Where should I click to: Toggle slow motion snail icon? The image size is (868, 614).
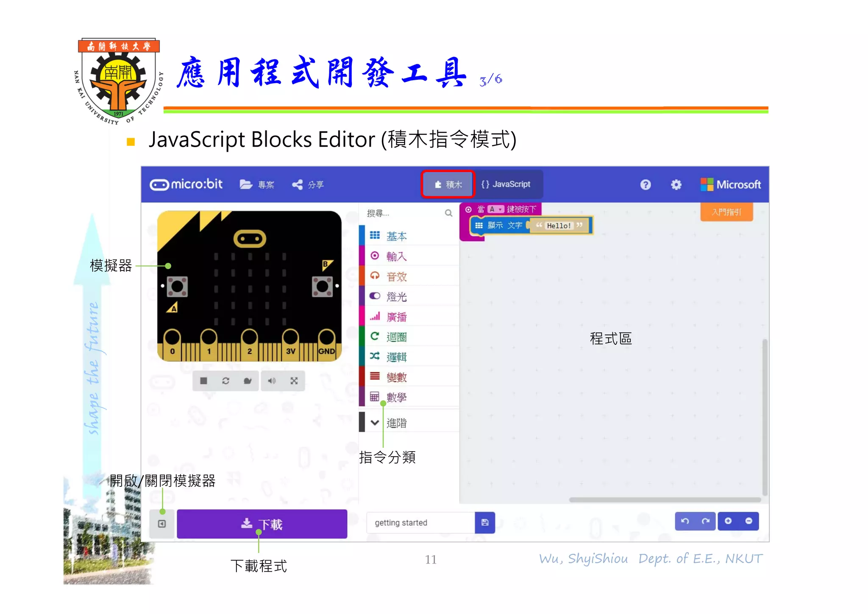click(248, 381)
